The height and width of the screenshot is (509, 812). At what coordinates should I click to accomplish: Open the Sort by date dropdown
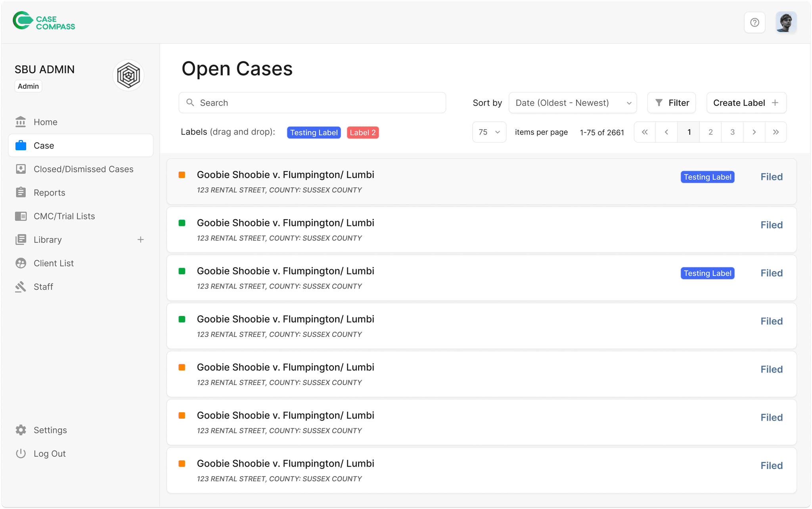[573, 103]
